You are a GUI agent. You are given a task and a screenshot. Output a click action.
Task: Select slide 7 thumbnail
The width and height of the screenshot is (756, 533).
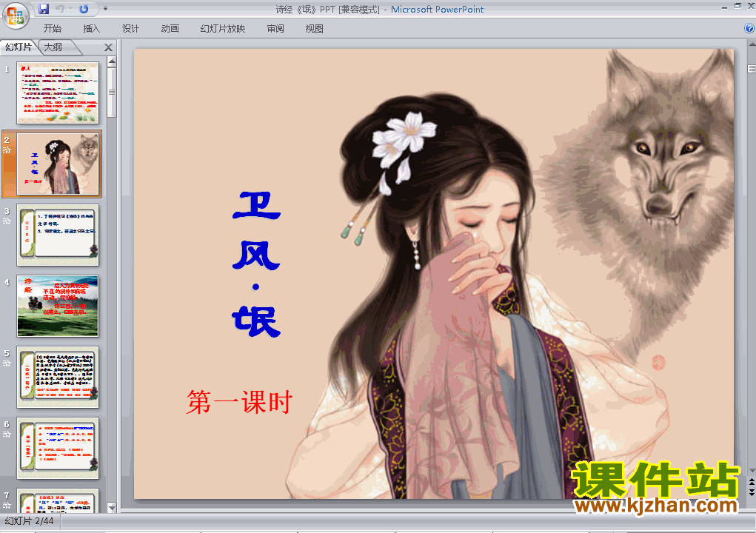click(58, 500)
